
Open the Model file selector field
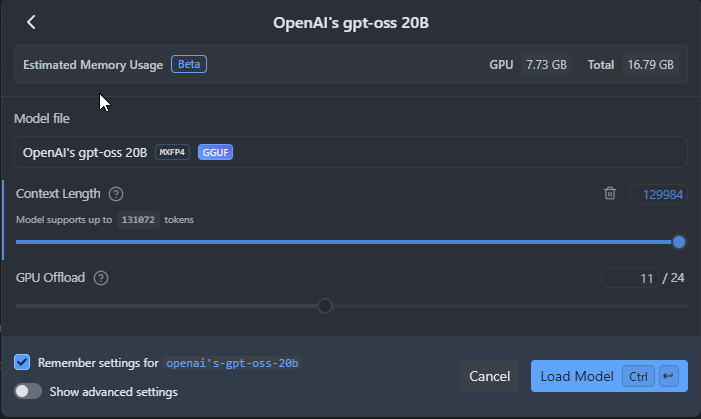coord(350,152)
